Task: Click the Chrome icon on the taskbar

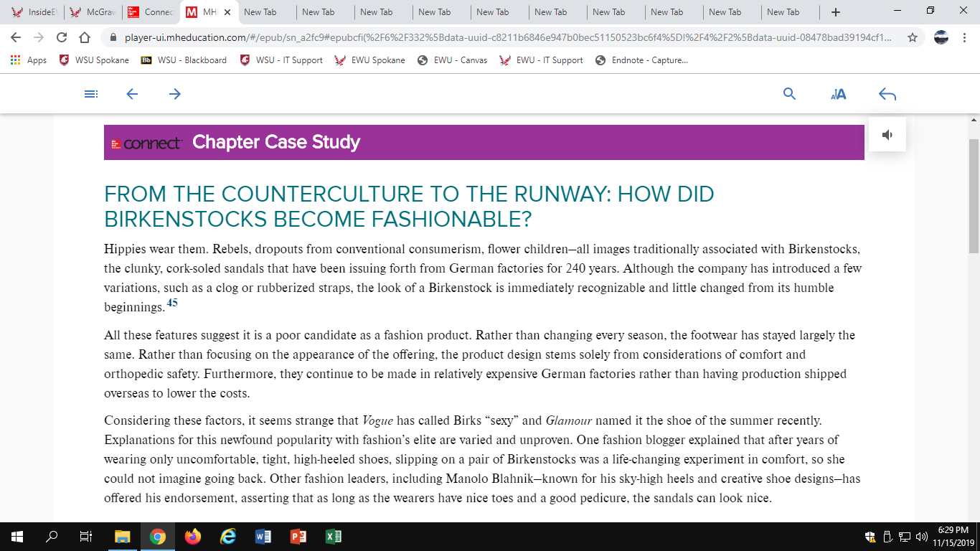Action: (x=158, y=536)
